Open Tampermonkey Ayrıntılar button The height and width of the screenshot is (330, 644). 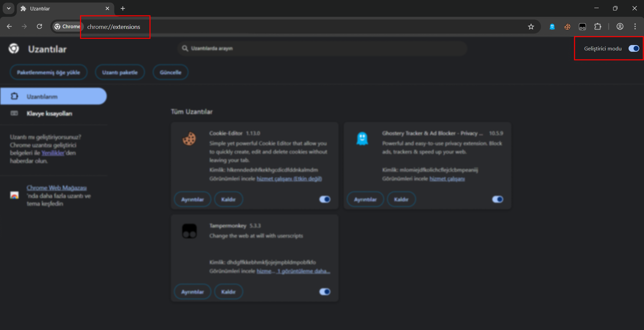193,292
